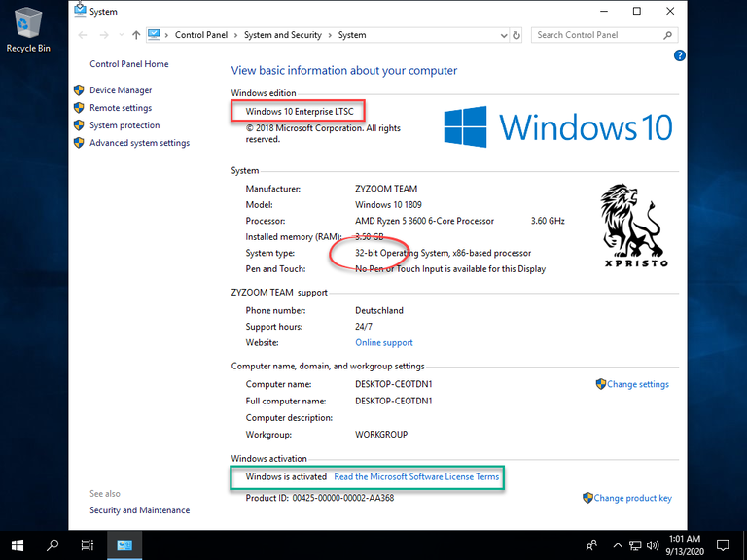Click Change product key link
The height and width of the screenshot is (560, 747).
pos(627,498)
